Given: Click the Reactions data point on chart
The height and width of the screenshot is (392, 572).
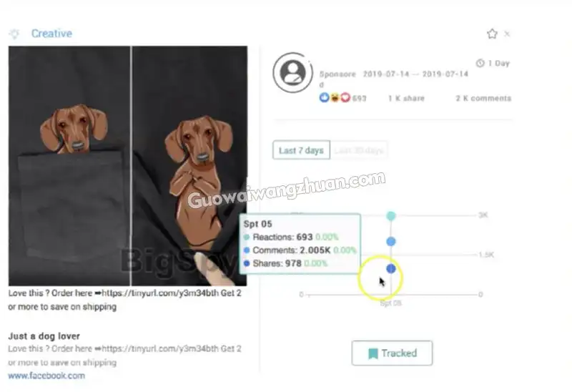Looking at the screenshot, I should tap(390, 216).
